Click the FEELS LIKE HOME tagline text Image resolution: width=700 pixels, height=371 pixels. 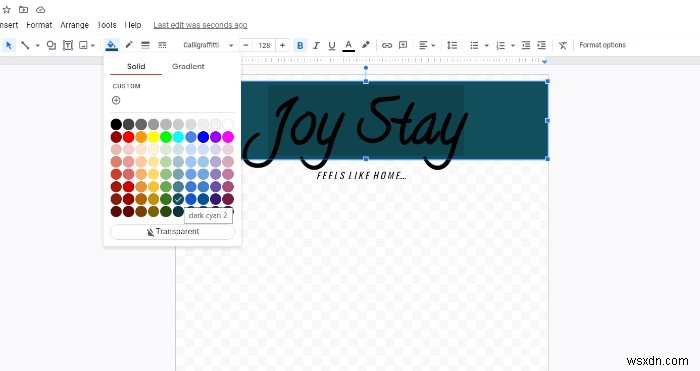[x=362, y=176]
